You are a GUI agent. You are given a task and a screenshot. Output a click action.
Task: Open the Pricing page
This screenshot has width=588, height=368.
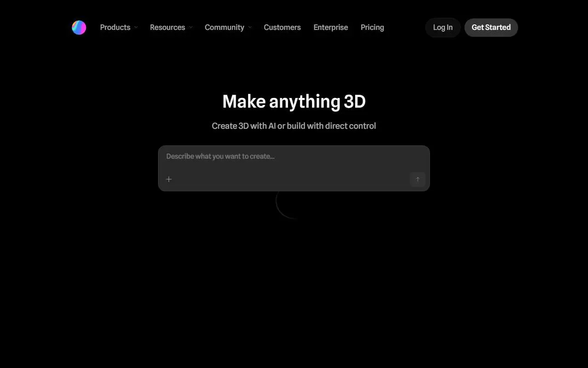[x=372, y=28]
